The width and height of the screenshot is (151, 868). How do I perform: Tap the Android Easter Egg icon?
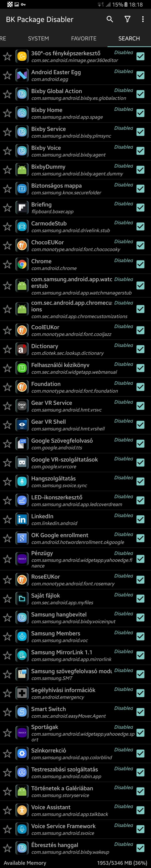22,75
